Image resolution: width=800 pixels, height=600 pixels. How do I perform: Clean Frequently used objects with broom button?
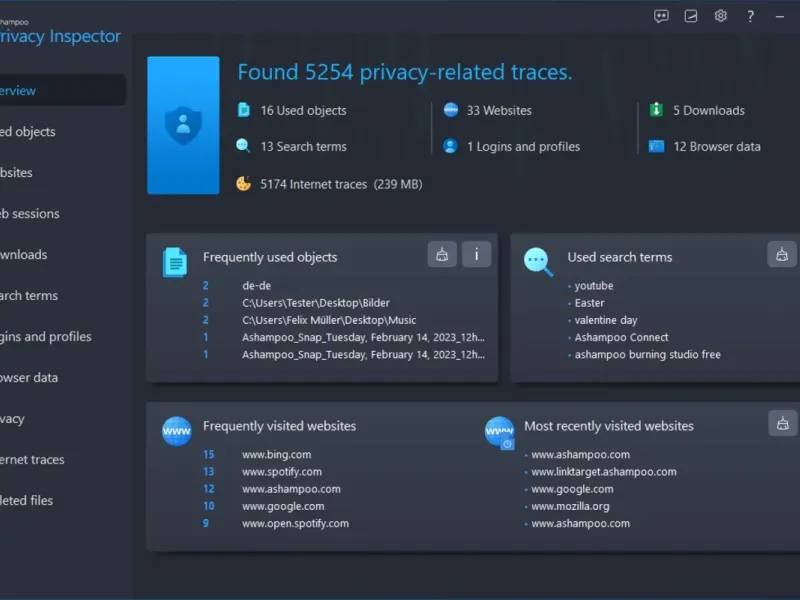[442, 254]
